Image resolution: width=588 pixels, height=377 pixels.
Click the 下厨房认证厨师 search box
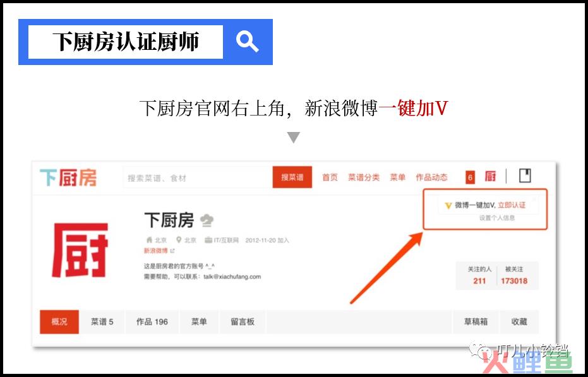(126, 42)
